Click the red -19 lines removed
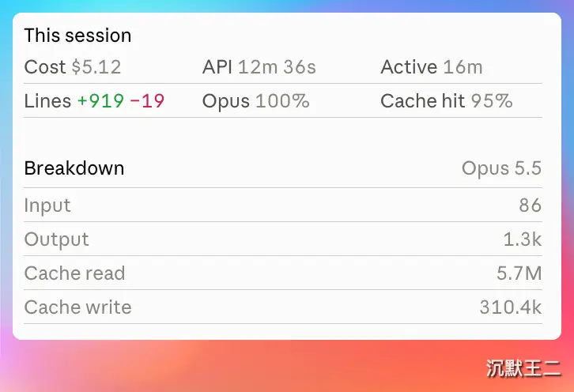This screenshot has height=392, width=574. point(147,101)
